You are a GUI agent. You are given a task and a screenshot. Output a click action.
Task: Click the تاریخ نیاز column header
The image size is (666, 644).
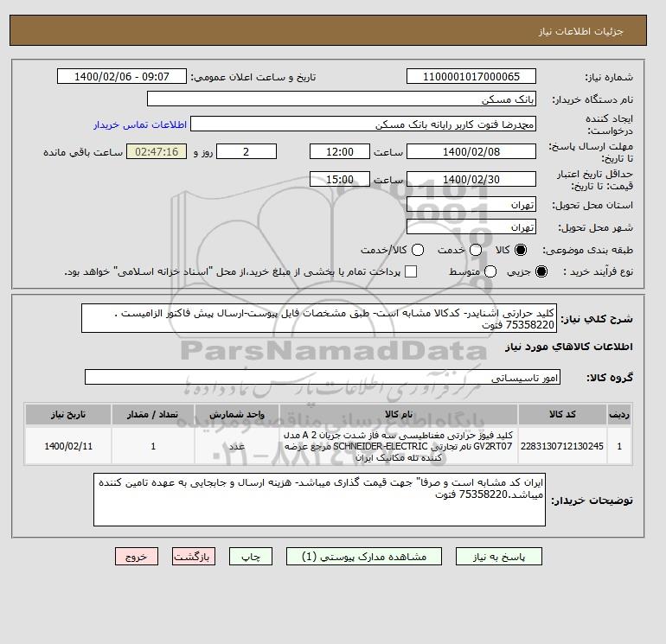point(68,414)
